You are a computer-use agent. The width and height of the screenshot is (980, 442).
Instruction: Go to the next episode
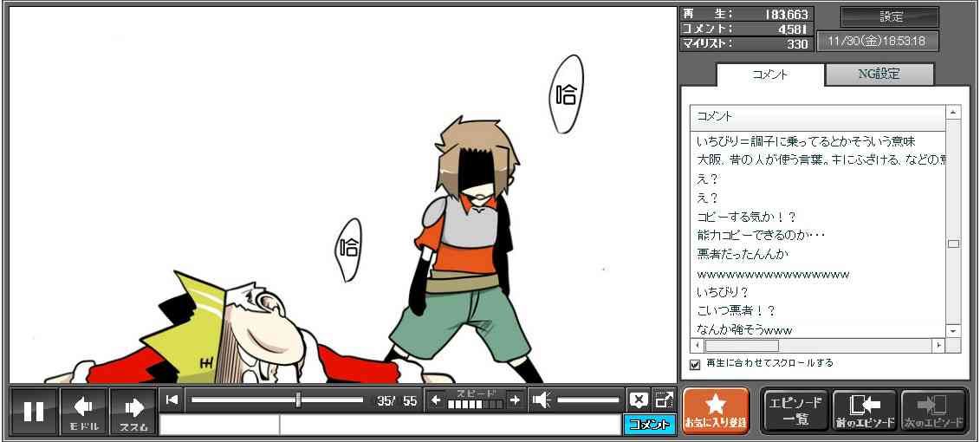click(934, 411)
